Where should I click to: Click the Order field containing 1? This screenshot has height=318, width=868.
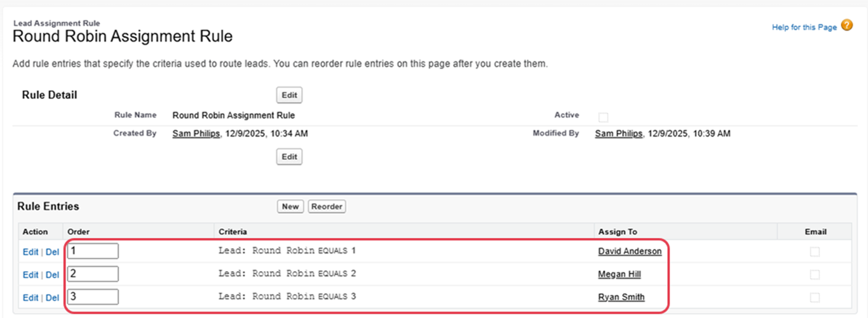93,251
